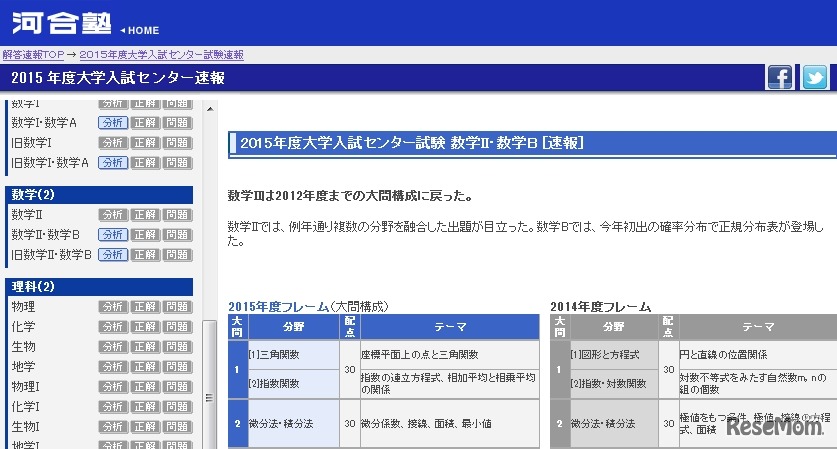Open 正解 for 物理I

[145, 387]
